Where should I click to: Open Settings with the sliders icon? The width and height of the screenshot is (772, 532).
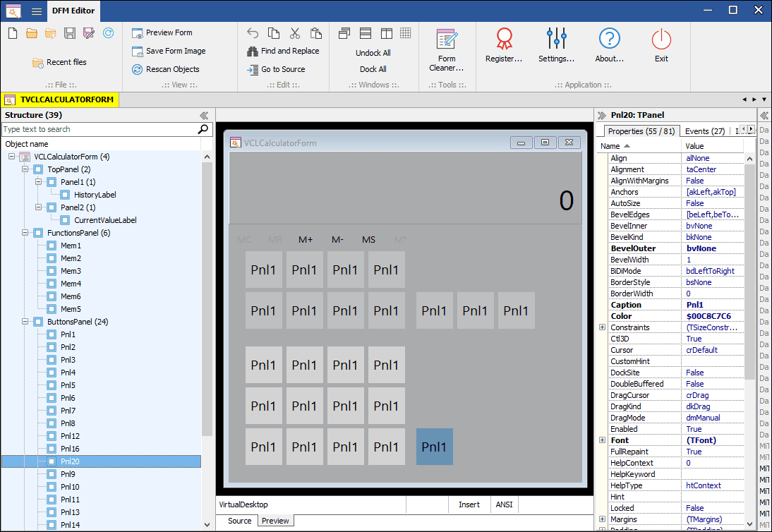click(x=556, y=38)
